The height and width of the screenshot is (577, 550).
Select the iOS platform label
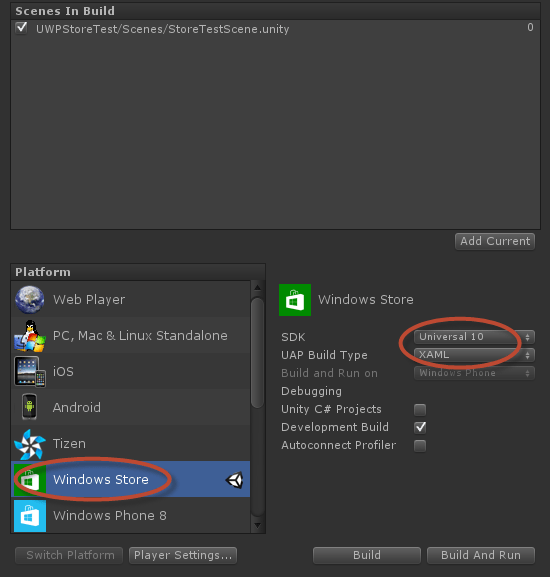(63, 372)
